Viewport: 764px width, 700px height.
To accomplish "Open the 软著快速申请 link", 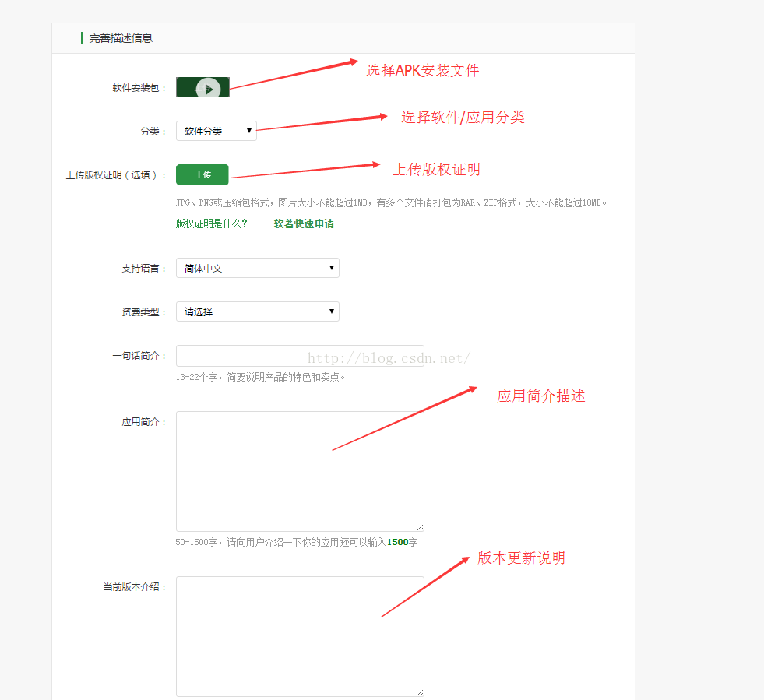I will (x=304, y=223).
